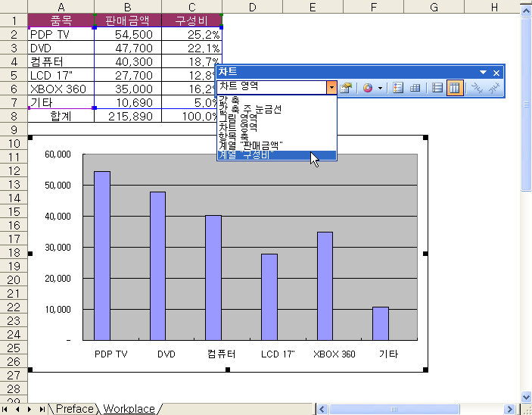Close the 차트 toolbar
The image size is (532, 415).
496,73
